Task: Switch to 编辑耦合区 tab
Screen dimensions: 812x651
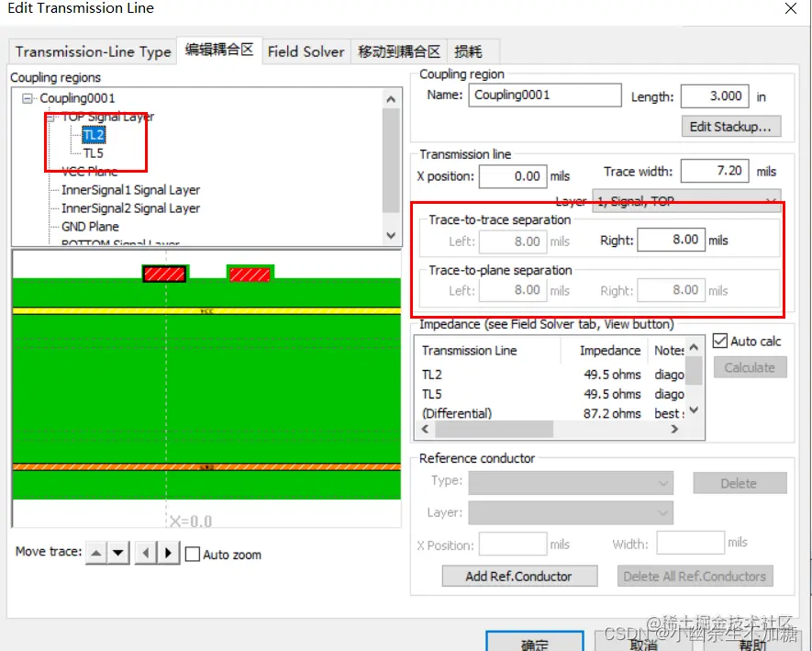Action: [x=219, y=50]
